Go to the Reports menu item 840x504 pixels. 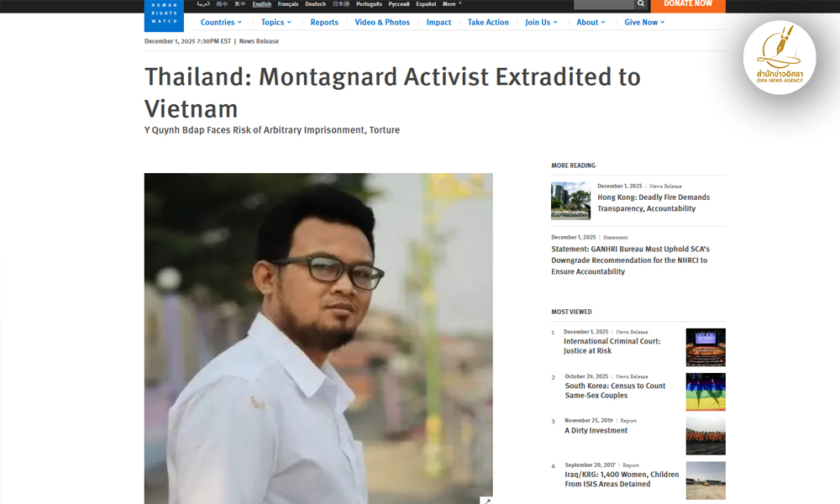pyautogui.click(x=324, y=22)
